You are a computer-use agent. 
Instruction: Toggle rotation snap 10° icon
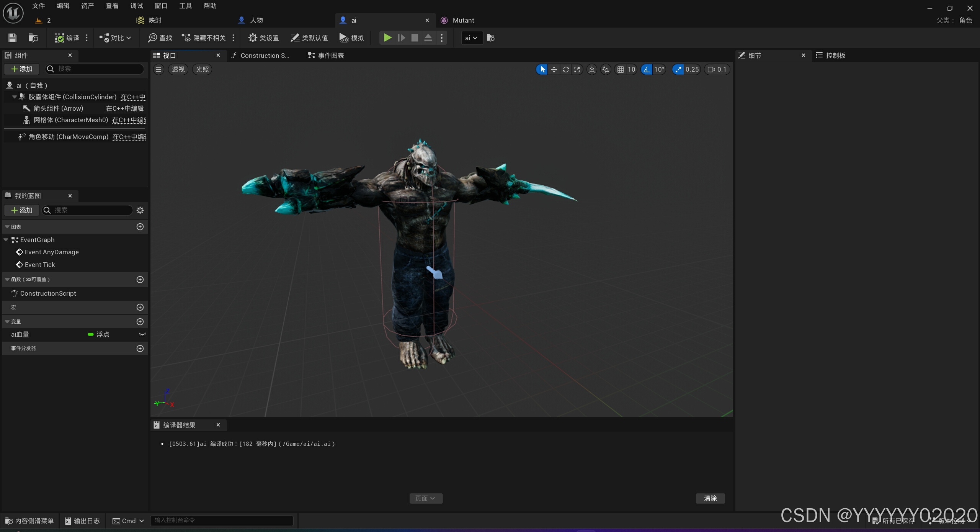click(x=647, y=69)
